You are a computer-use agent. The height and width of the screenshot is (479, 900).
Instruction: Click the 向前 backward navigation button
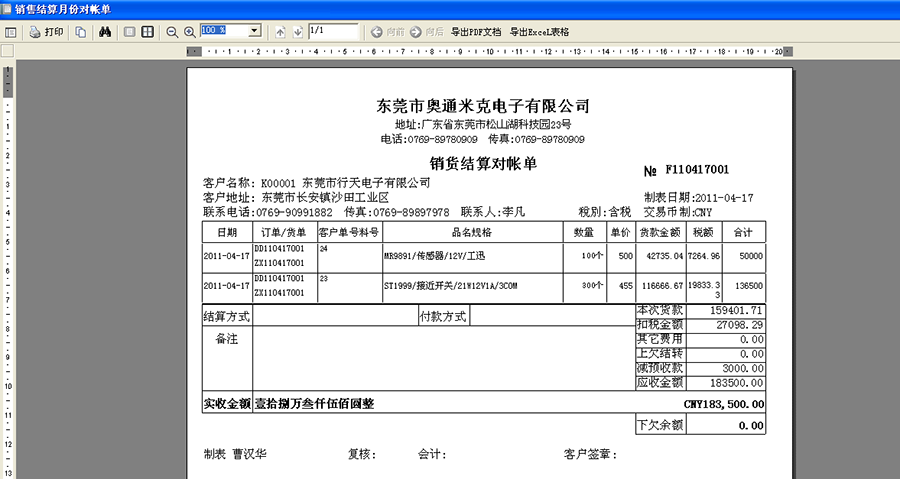[388, 32]
